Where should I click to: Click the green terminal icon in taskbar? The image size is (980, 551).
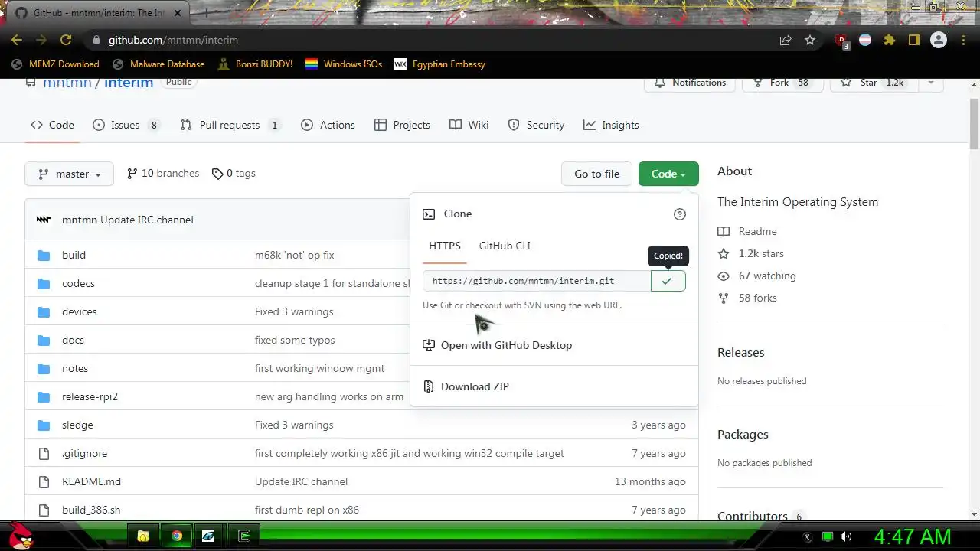click(x=245, y=536)
